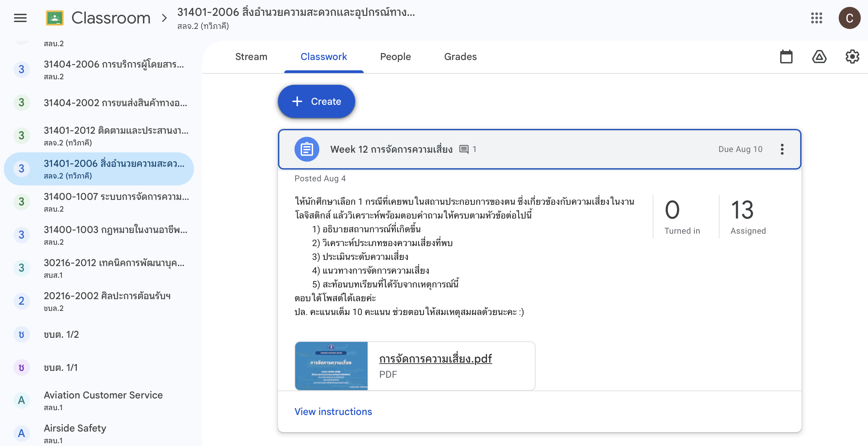868x446 pixels.
Task: Click the Google Classroom logo icon
Action: pyautogui.click(x=54, y=18)
